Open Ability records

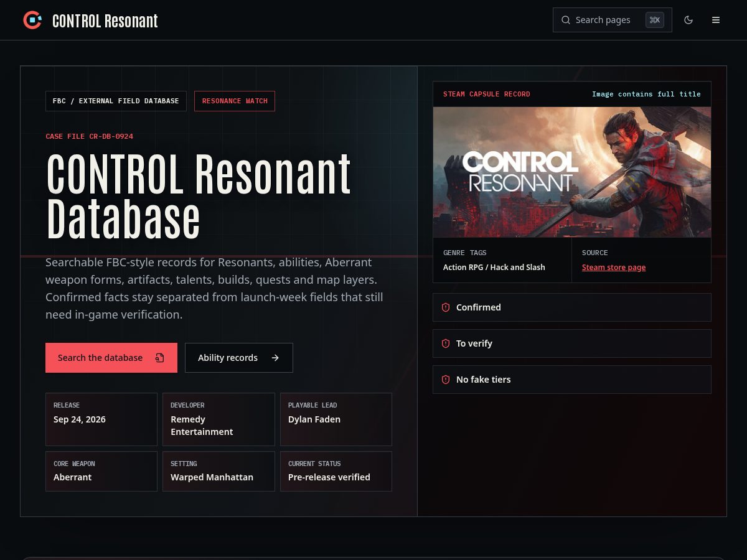[x=239, y=358]
